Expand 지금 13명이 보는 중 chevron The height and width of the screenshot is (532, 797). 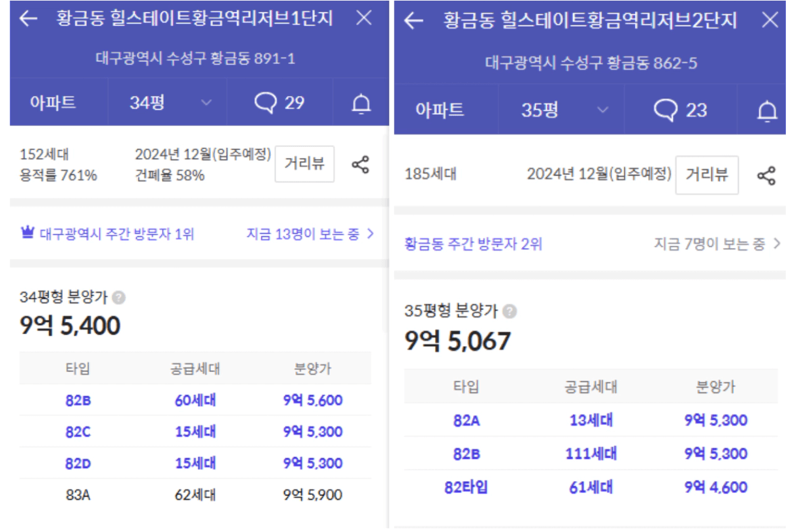pos(370,234)
